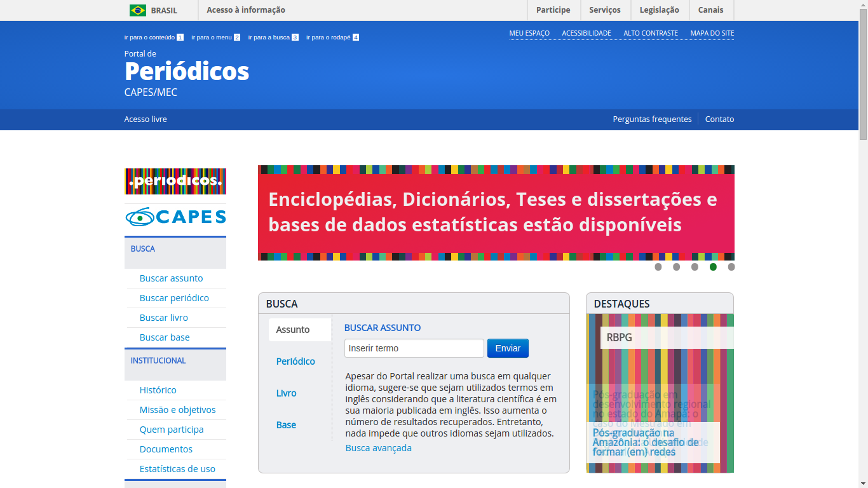
Task: Switch to the Base search tab
Action: pos(286,425)
